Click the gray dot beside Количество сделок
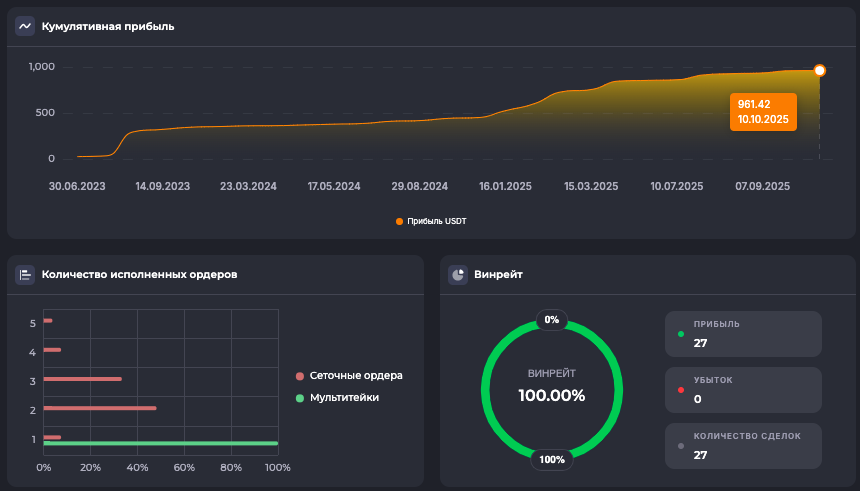Image resolution: width=860 pixels, height=491 pixels. [x=681, y=446]
